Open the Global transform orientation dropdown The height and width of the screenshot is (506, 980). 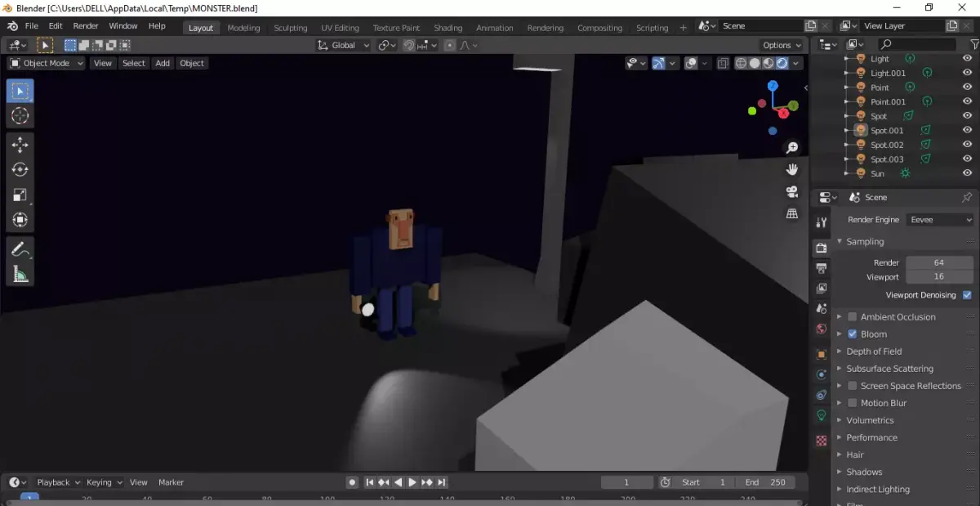(344, 45)
